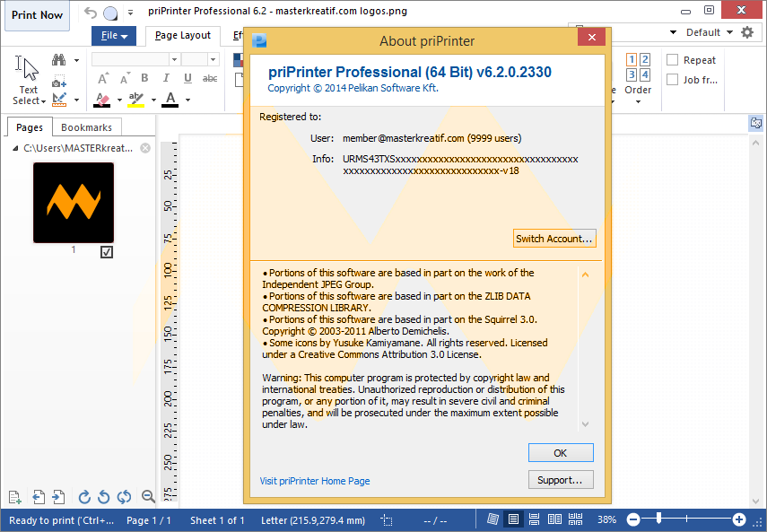Click the rotate both directions icon

(125, 497)
